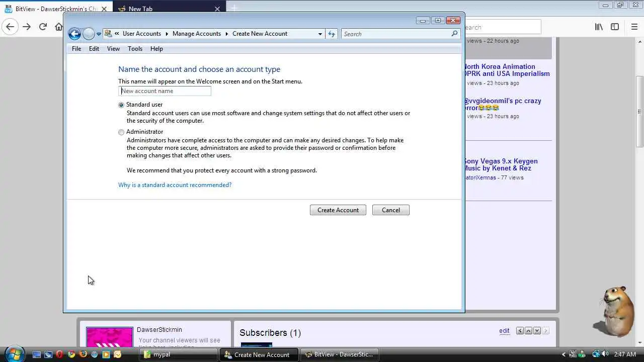Viewport: 644px width, 362px height.
Task: Click down arrow in Subscribers box controls
Action: coord(537,331)
